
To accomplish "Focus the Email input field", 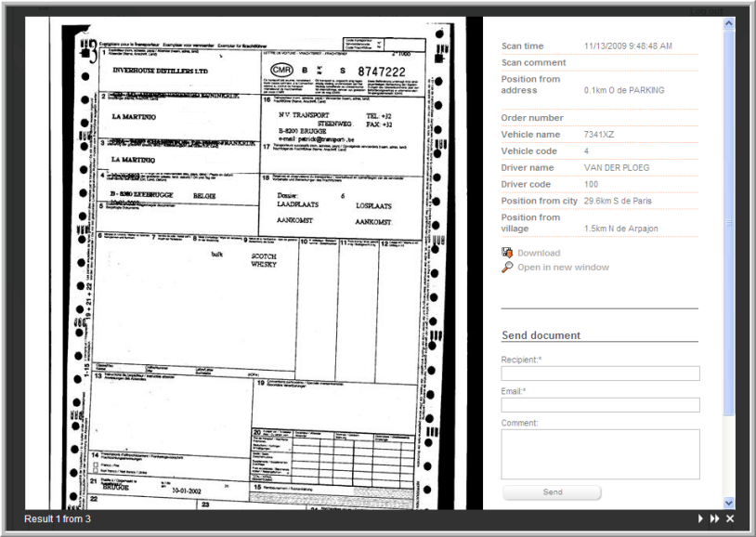I will click(x=600, y=405).
